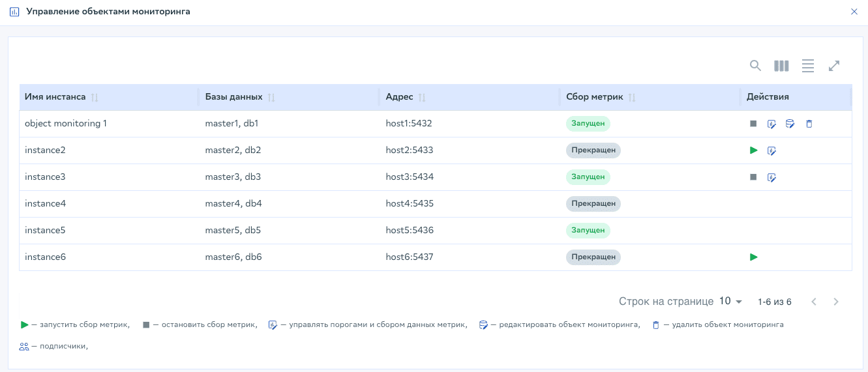Click the master4, db4 databases cell
The image size is (868, 372).
233,203
